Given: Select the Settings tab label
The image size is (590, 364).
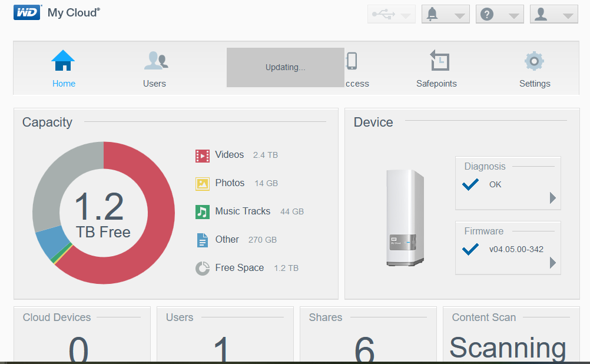Looking at the screenshot, I should 535,84.
